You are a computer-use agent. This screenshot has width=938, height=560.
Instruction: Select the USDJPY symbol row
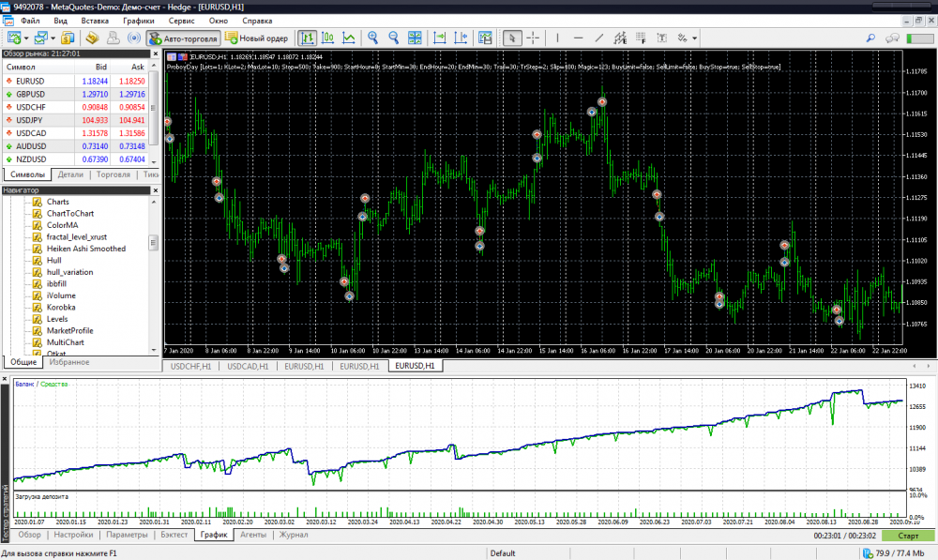point(76,120)
